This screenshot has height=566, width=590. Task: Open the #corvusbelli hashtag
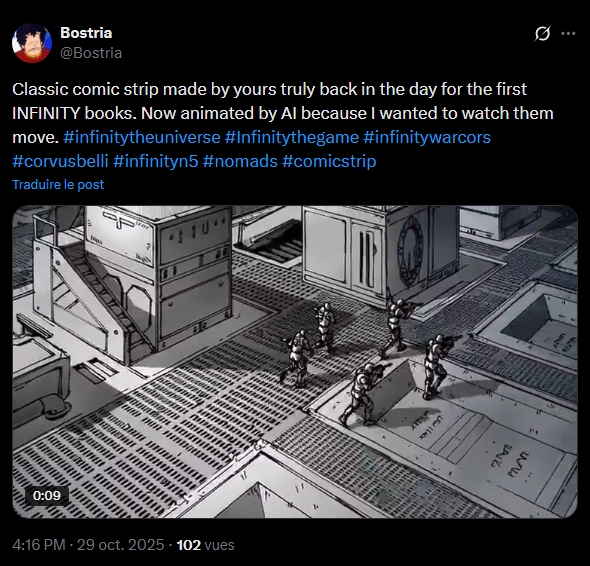(60, 161)
